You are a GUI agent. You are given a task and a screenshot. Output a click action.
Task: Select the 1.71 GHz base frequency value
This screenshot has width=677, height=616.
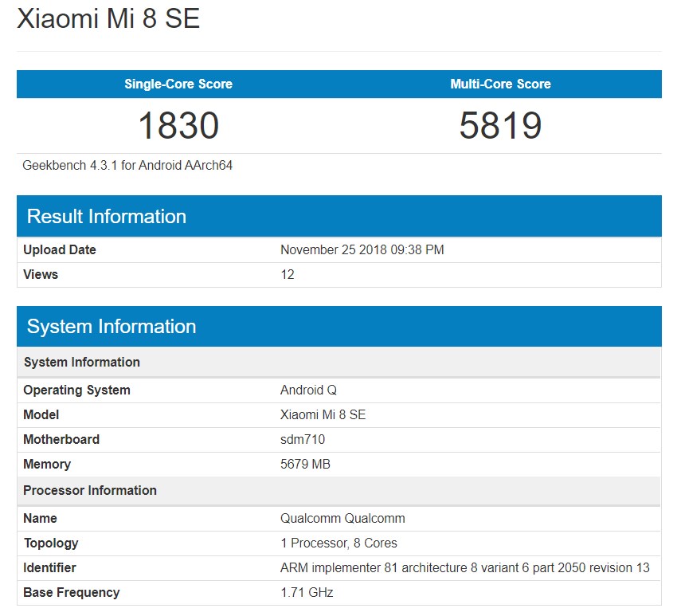pos(307,592)
